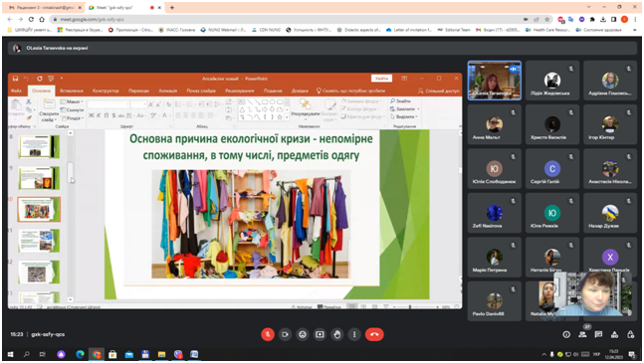
Task: Switch to Анімація ribbon tab
Action: point(167,91)
